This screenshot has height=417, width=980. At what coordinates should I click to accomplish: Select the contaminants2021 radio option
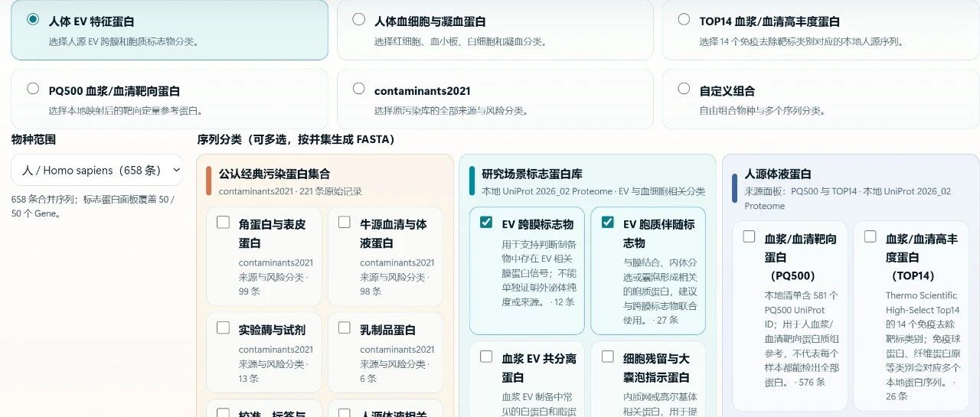pyautogui.click(x=358, y=89)
